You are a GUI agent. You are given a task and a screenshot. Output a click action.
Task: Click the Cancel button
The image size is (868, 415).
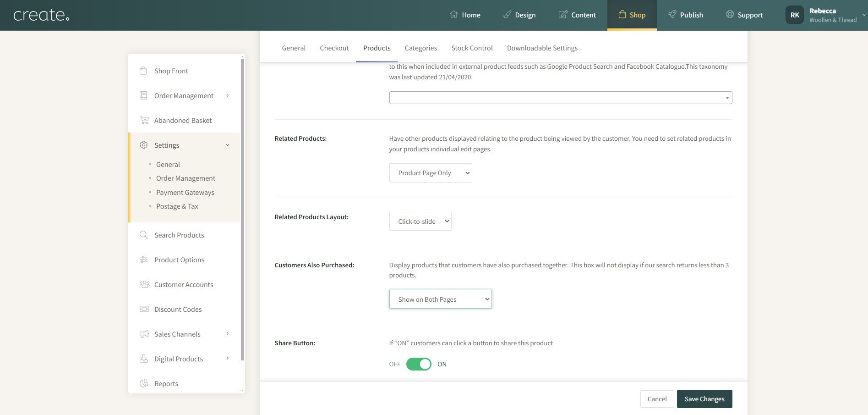coord(657,399)
